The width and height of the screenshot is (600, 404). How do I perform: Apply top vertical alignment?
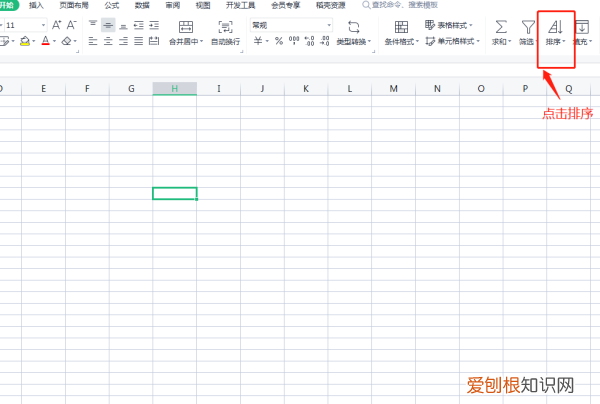[93, 25]
